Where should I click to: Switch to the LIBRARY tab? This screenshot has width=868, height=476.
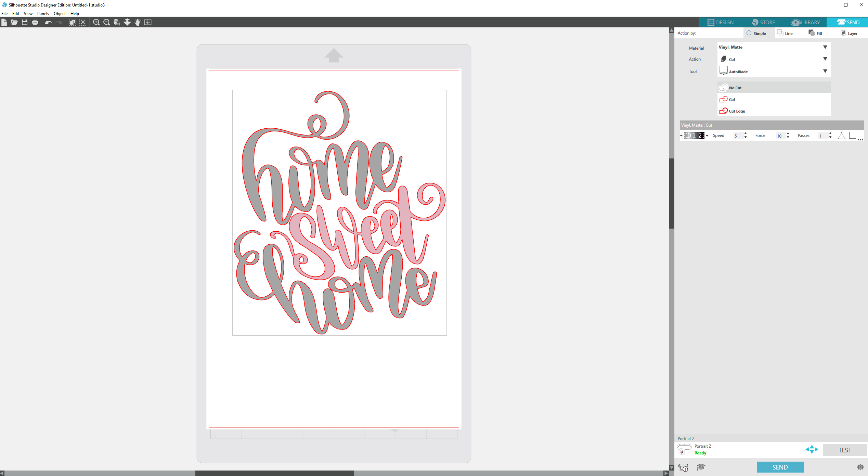click(806, 22)
